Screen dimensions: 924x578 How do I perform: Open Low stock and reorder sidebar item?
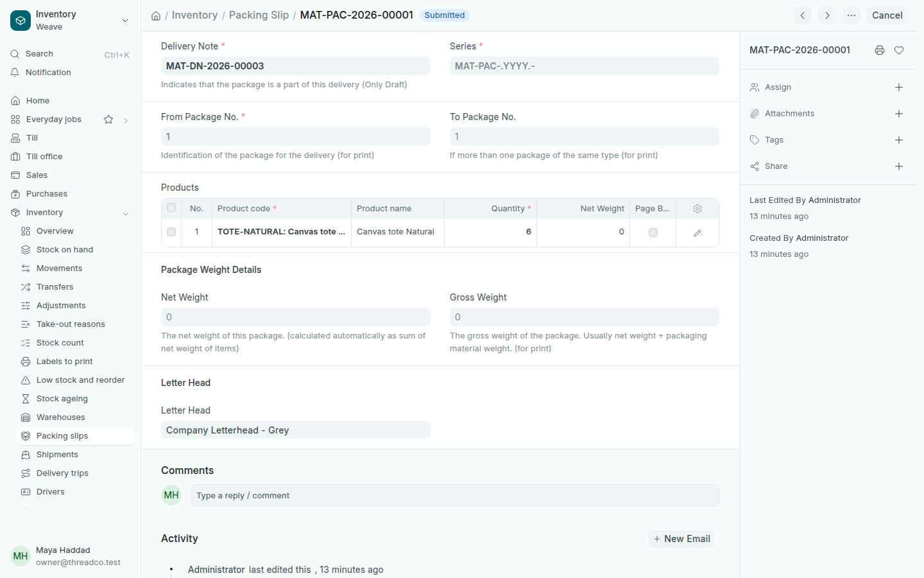(x=75, y=380)
